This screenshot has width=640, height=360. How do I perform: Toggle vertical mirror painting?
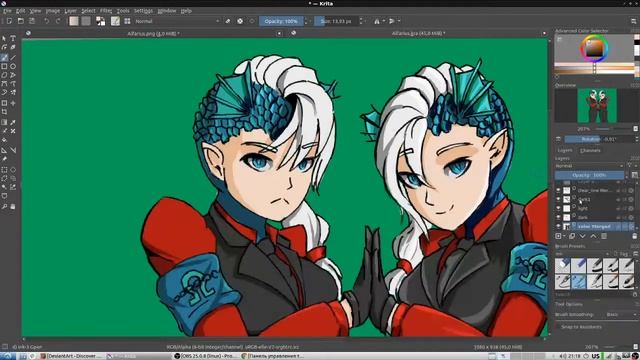(x=391, y=21)
